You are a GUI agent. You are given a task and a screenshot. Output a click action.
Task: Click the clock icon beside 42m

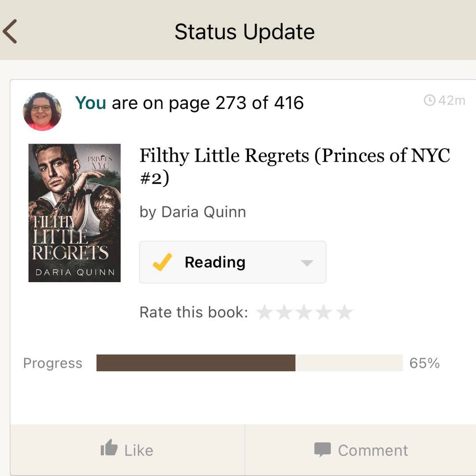click(429, 100)
